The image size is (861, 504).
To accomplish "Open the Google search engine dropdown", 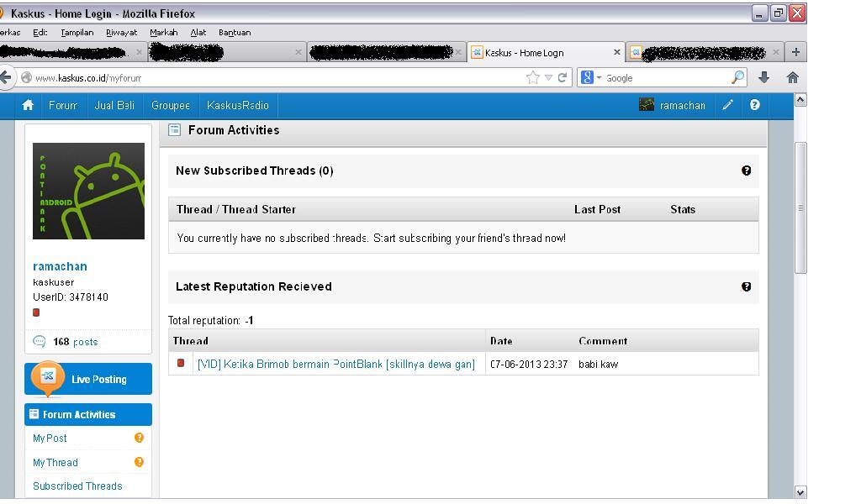I will pyautogui.click(x=599, y=78).
